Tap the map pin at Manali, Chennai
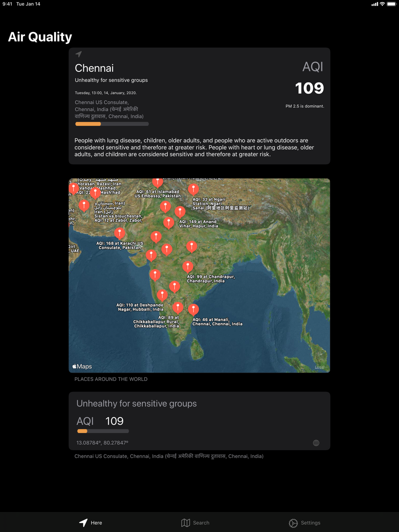399x532 pixels. (x=194, y=309)
